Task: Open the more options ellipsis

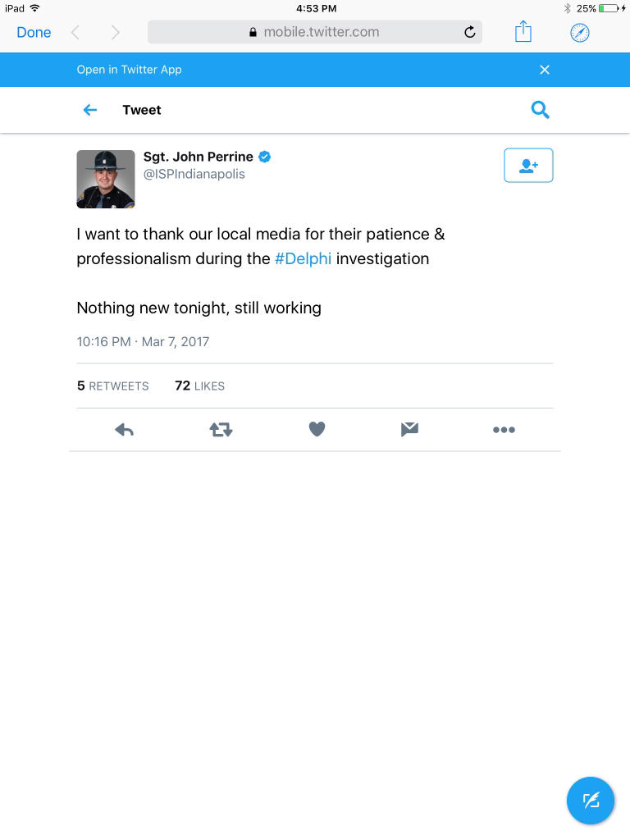Action: pyautogui.click(x=504, y=429)
